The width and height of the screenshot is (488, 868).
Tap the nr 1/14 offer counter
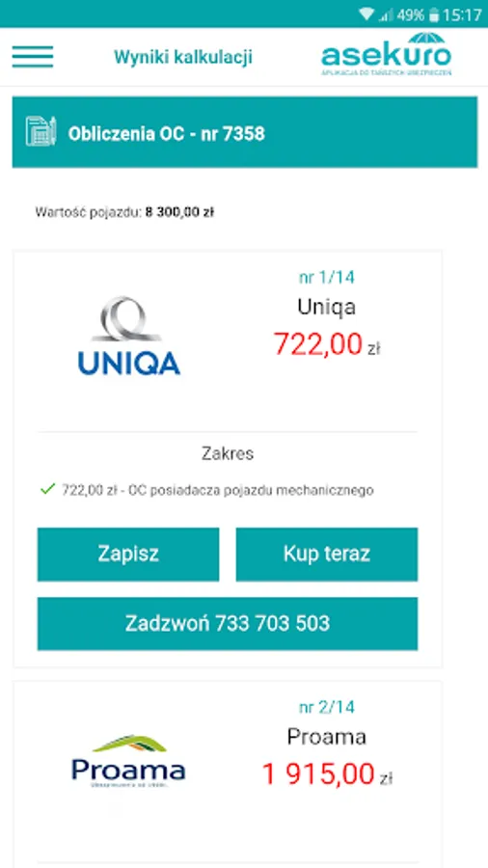click(327, 277)
